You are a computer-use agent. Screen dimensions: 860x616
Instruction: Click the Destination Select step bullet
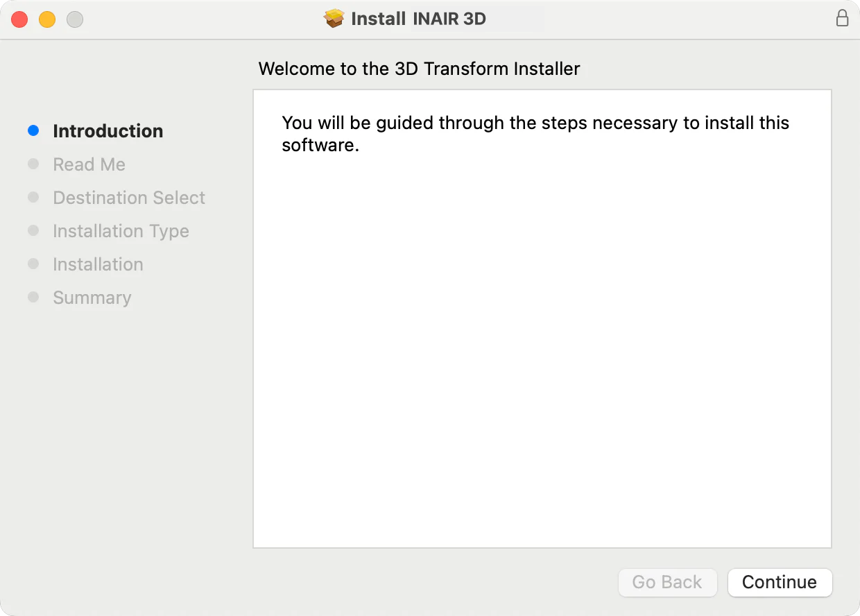pos(33,197)
